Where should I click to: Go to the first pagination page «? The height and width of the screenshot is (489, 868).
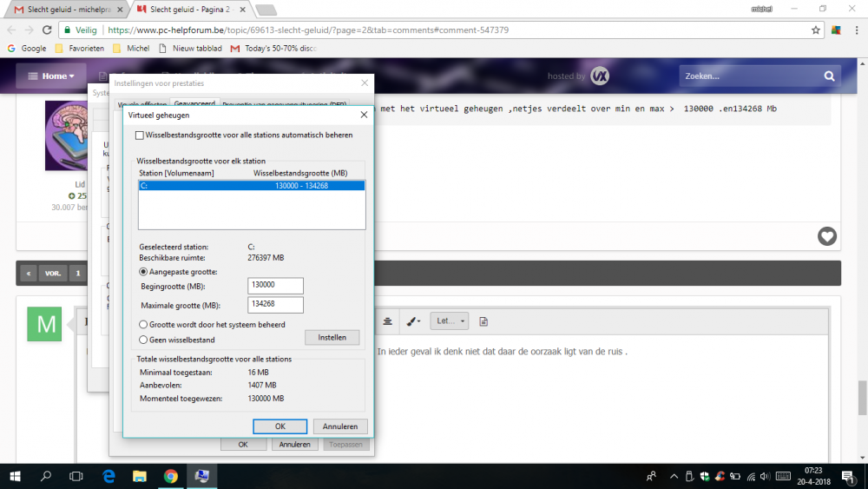point(29,273)
